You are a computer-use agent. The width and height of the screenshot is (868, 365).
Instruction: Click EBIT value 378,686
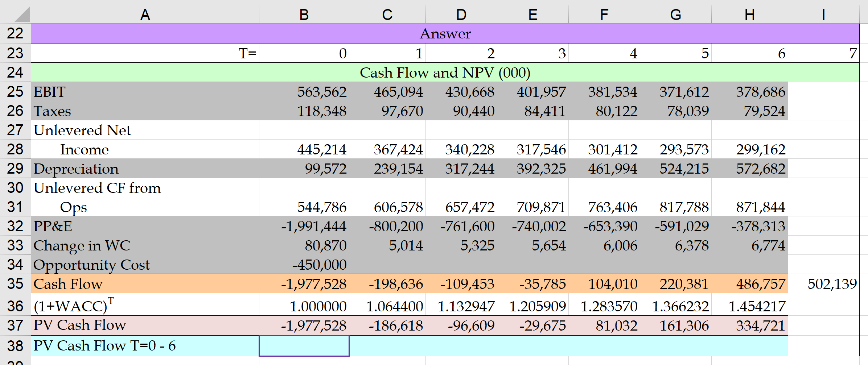[x=761, y=92]
